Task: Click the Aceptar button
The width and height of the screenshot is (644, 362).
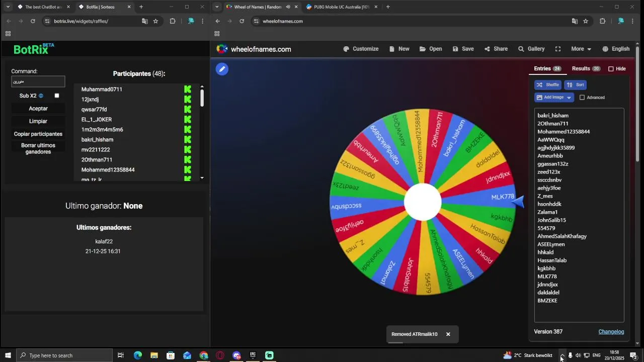Action: point(38,109)
